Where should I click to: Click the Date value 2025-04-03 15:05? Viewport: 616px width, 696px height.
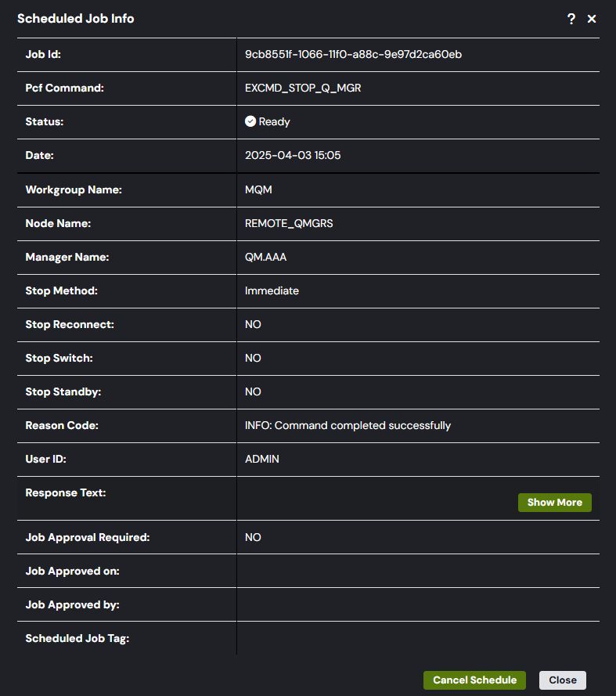(x=293, y=155)
